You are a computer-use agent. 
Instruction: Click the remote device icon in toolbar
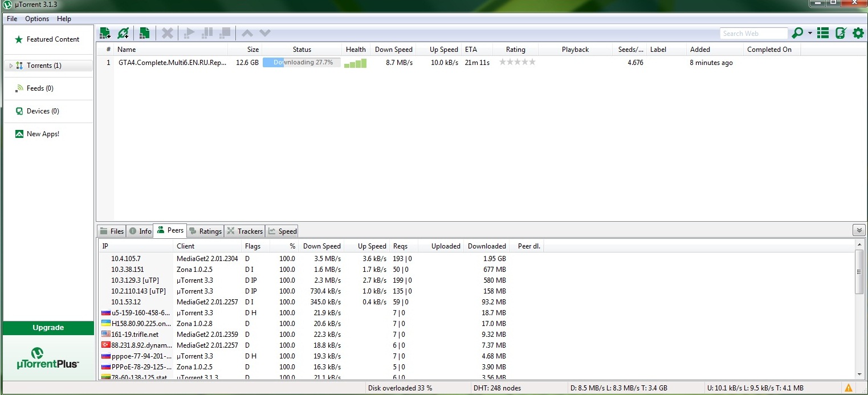[x=841, y=33]
